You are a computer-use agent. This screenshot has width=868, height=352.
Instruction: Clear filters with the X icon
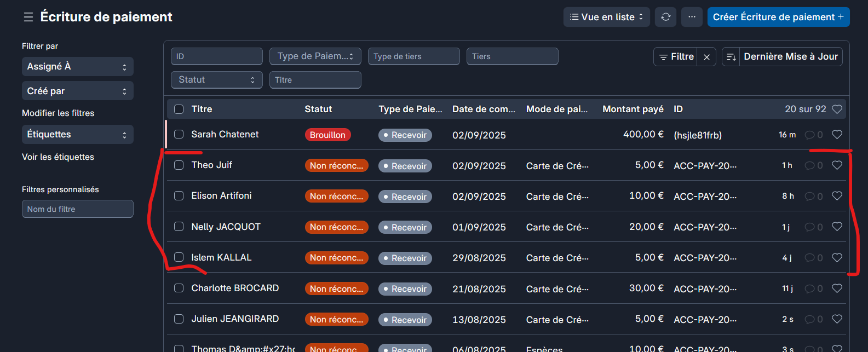pyautogui.click(x=706, y=57)
